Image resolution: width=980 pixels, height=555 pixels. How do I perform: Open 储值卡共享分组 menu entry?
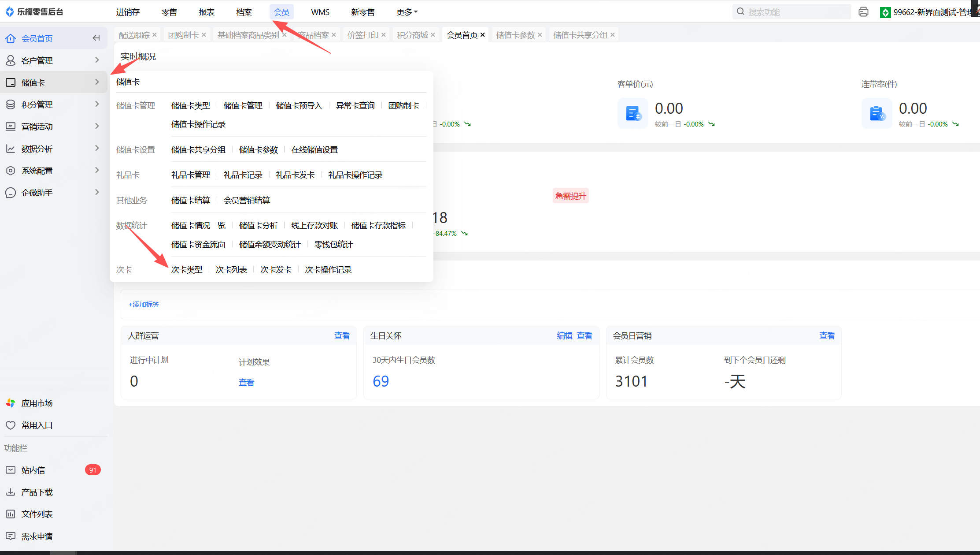click(198, 149)
